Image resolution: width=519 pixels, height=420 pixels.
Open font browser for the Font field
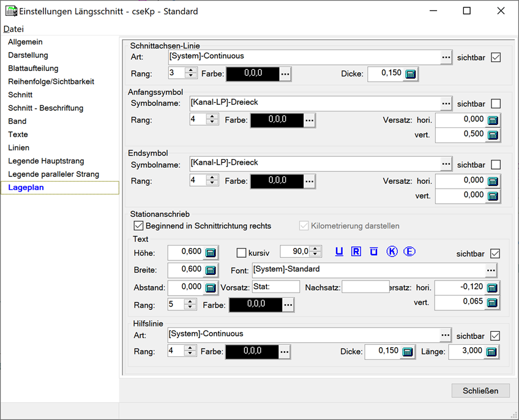[x=490, y=270]
